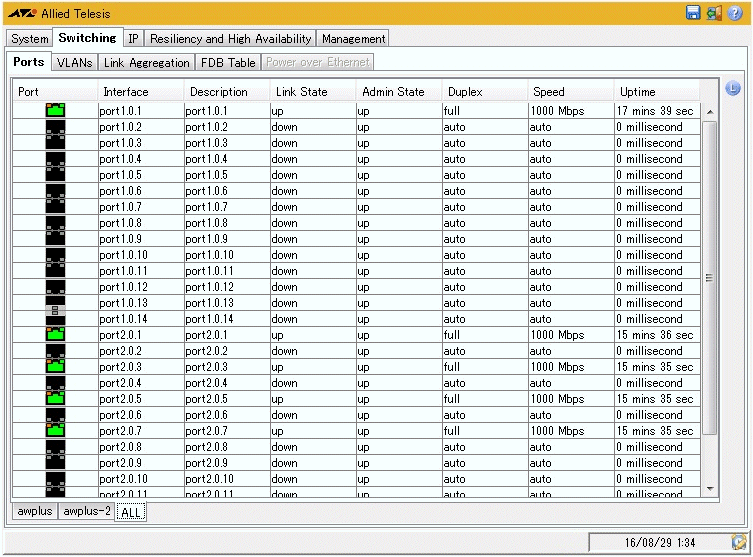Click the round blue clock refresh icon

click(732, 89)
